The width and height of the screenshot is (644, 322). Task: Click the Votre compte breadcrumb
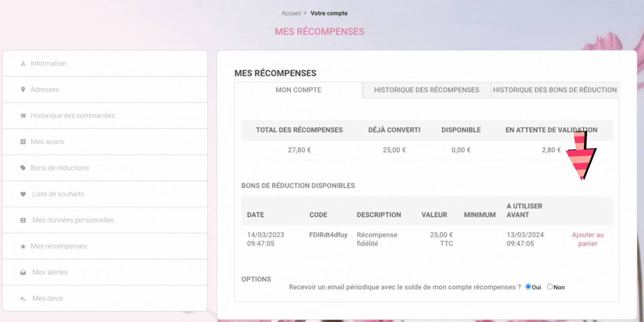pos(329,13)
